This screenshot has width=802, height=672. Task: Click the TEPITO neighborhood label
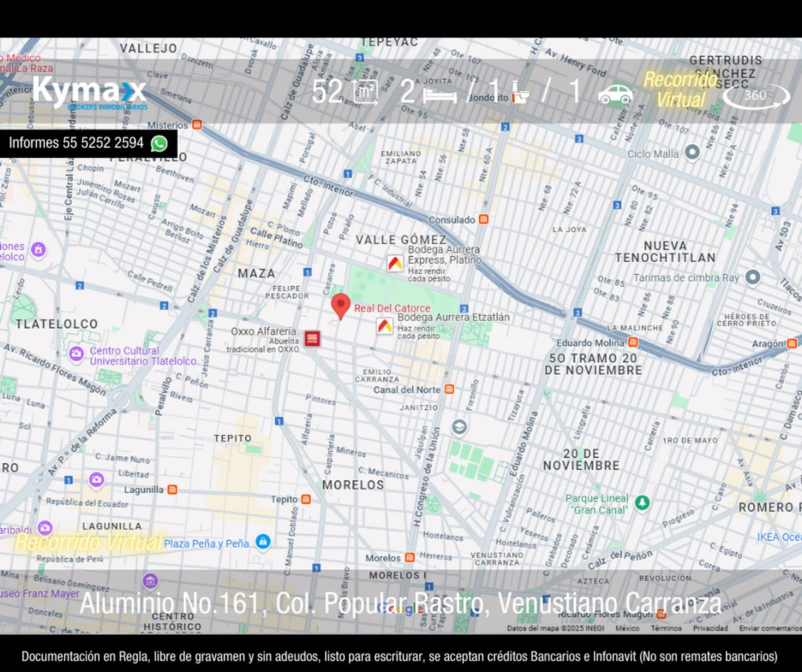click(233, 439)
